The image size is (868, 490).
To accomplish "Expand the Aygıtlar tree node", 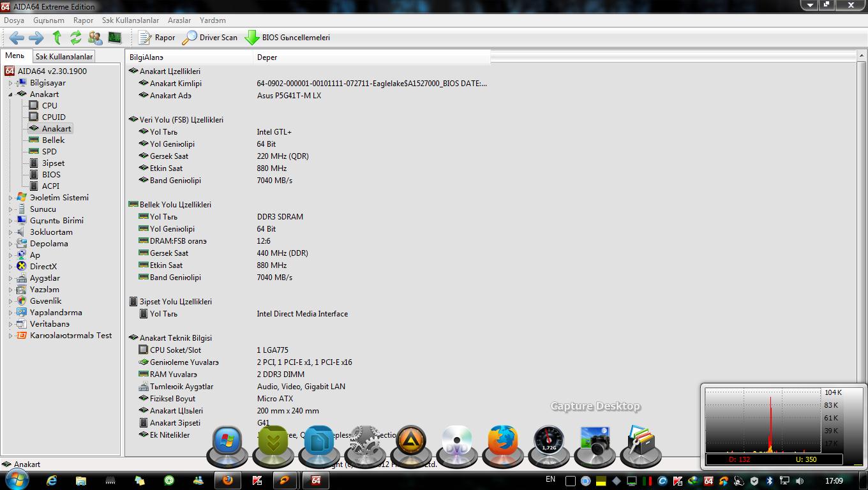I will pyautogui.click(x=10, y=278).
